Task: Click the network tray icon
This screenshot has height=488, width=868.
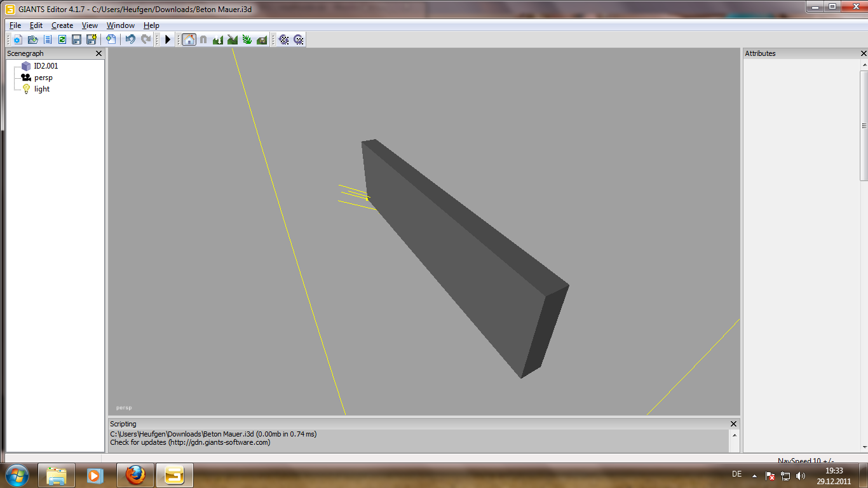Action: pyautogui.click(x=785, y=475)
